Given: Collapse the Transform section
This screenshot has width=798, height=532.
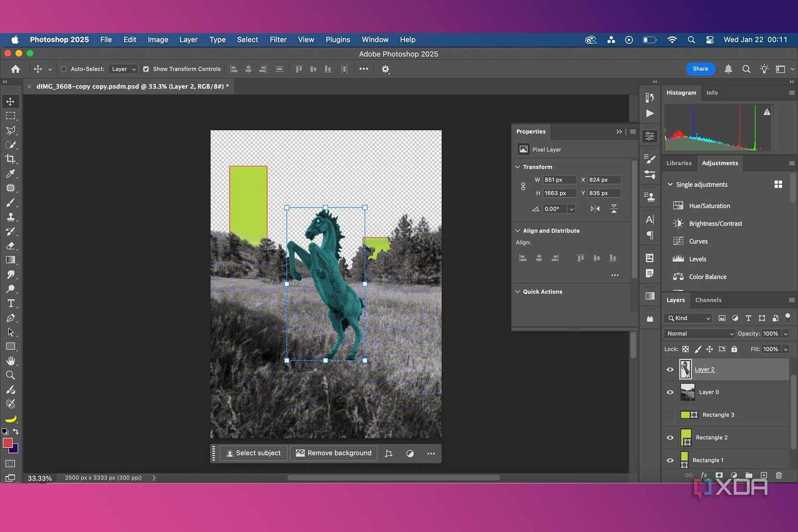Looking at the screenshot, I should pos(517,167).
